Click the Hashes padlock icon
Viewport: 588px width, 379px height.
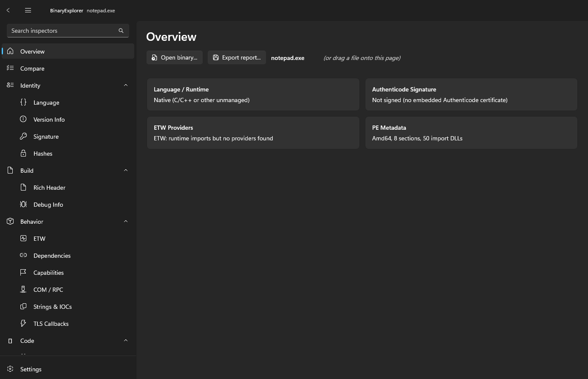pos(23,153)
